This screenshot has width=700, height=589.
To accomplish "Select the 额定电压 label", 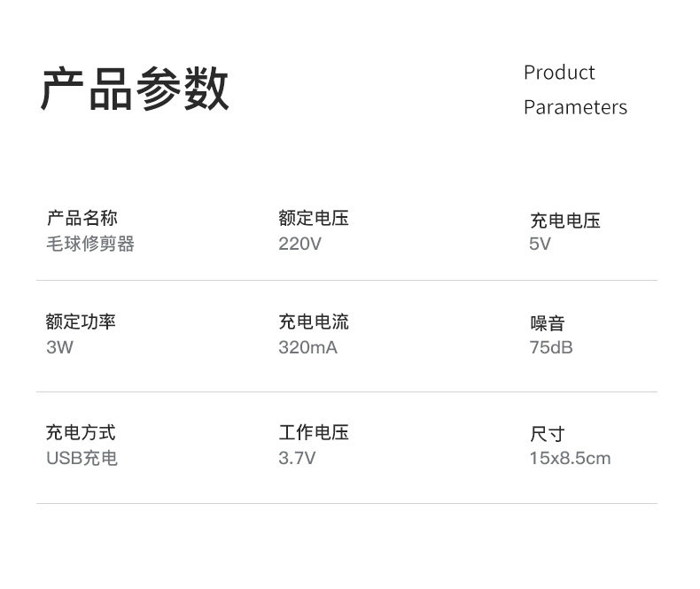I will tap(314, 219).
